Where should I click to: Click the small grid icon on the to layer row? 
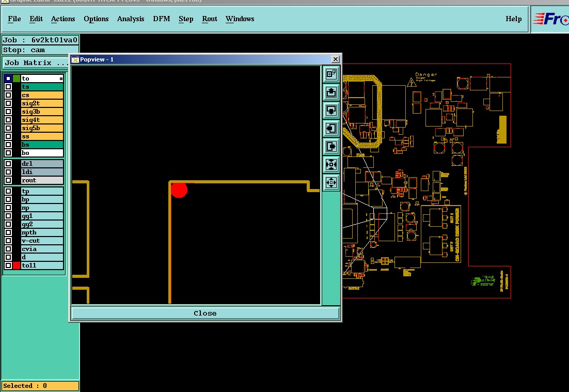coord(61,79)
